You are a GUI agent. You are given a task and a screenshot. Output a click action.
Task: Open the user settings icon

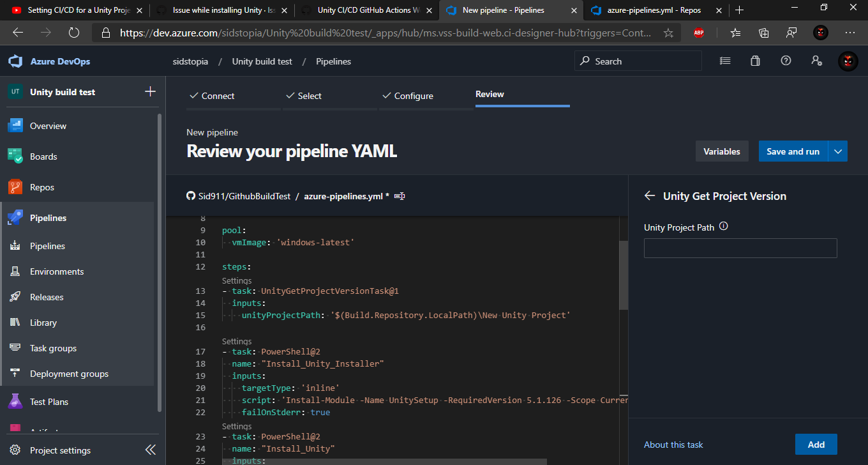pos(816,61)
